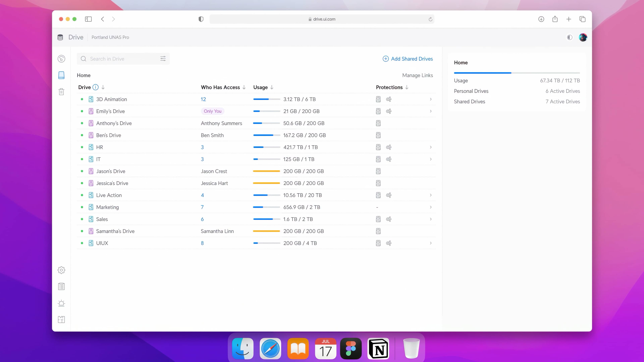Expand details for the UIUX drive
The height and width of the screenshot is (362, 644).
pos(431,243)
